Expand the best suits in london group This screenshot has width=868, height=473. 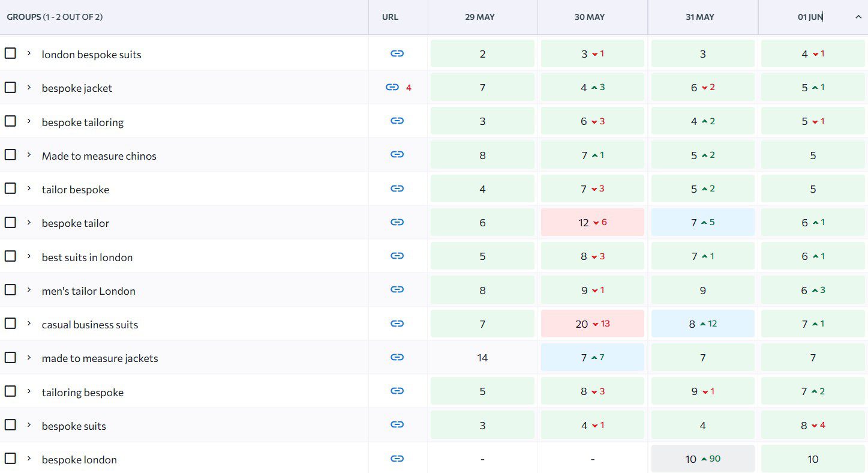[x=28, y=256]
